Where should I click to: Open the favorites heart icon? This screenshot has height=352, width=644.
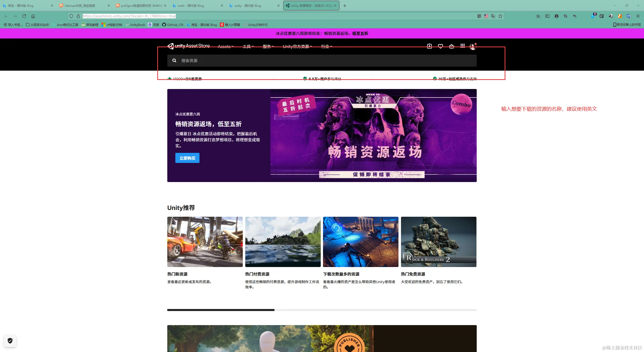(x=440, y=46)
